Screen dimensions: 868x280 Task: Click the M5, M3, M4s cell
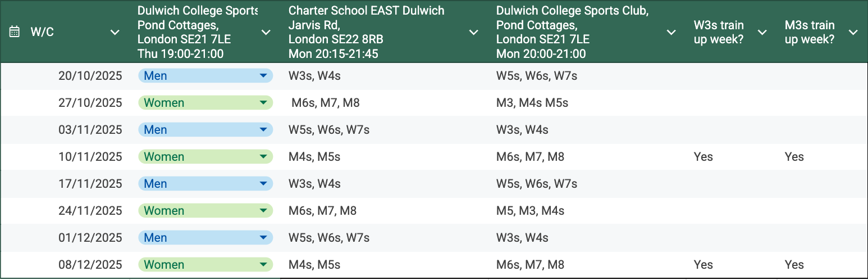point(530,211)
